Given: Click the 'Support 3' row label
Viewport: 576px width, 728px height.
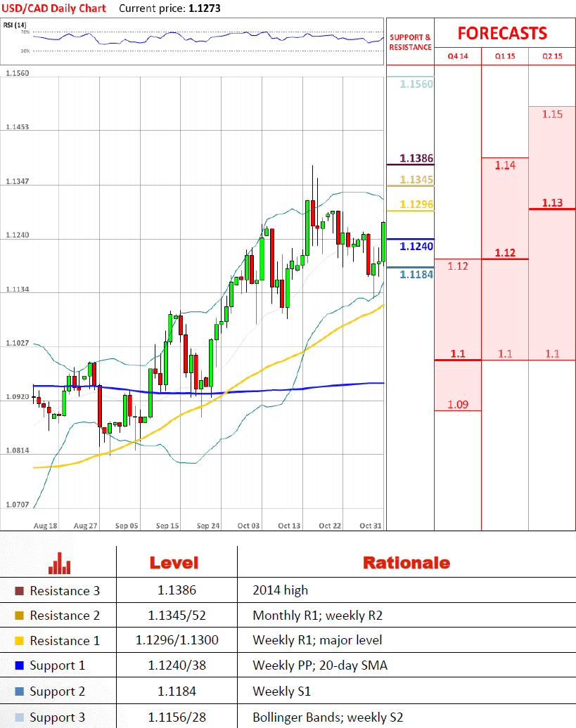Looking at the screenshot, I should click(x=58, y=717).
